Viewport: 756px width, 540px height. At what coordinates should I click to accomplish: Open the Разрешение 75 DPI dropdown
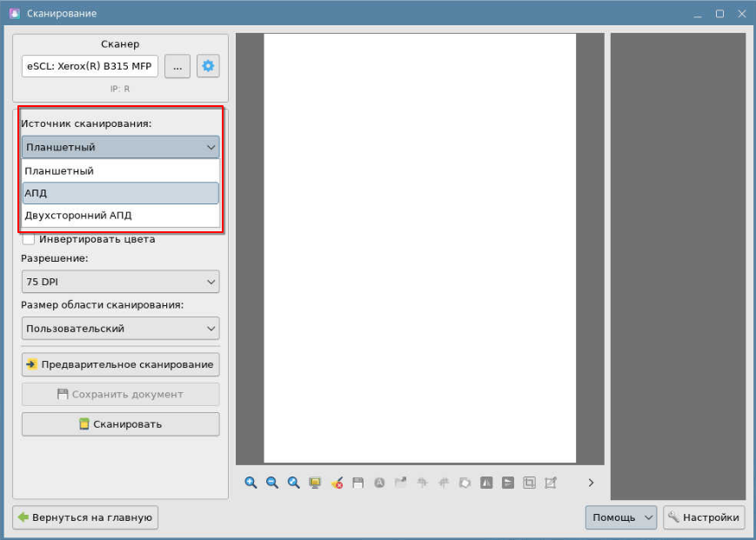(x=120, y=282)
